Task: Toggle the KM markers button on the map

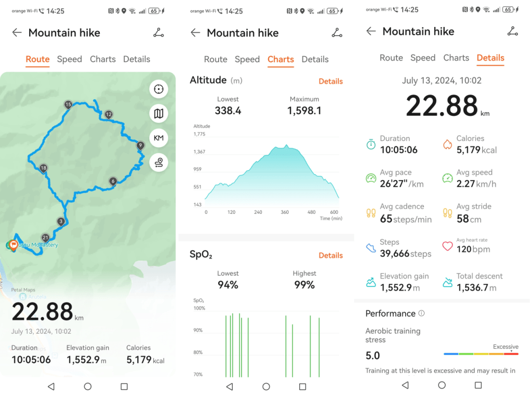Action: coord(158,138)
